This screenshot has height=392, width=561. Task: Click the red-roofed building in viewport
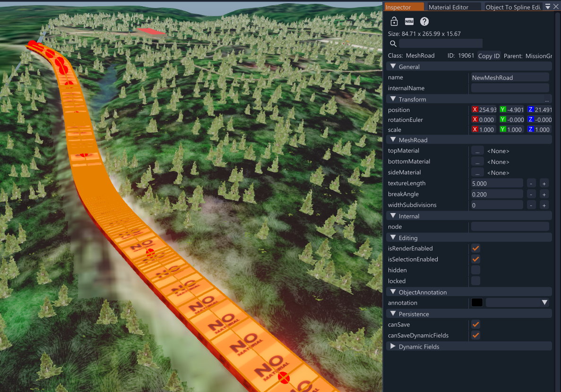click(x=151, y=32)
